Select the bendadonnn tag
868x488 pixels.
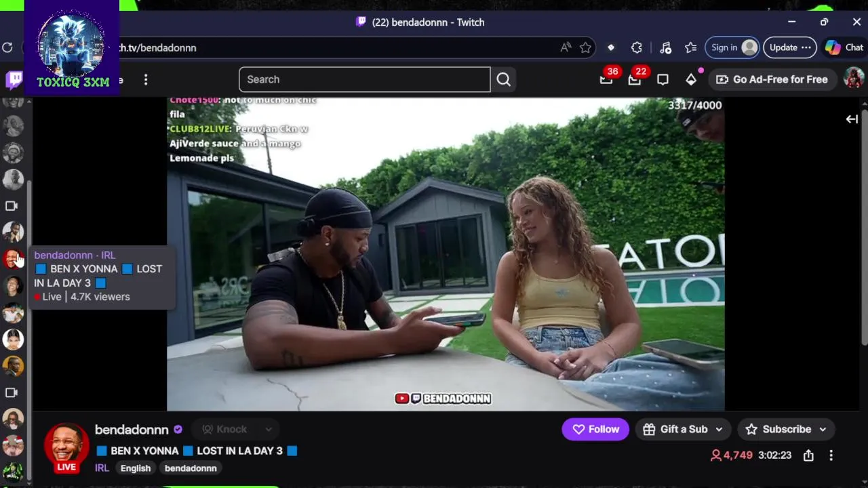coord(191,468)
